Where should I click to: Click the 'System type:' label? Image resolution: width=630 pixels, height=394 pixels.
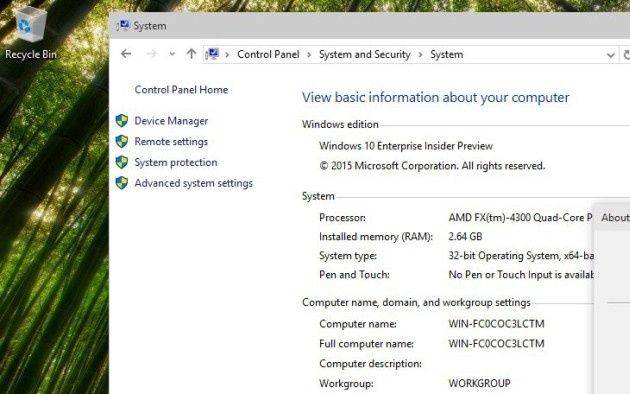pyautogui.click(x=348, y=256)
